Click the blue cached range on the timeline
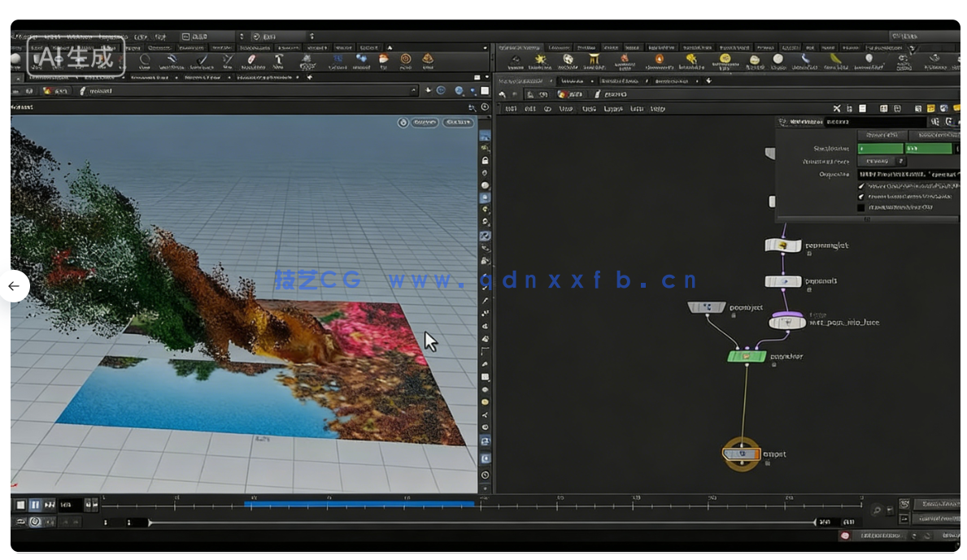The height and width of the screenshot is (560, 967). pos(359,505)
